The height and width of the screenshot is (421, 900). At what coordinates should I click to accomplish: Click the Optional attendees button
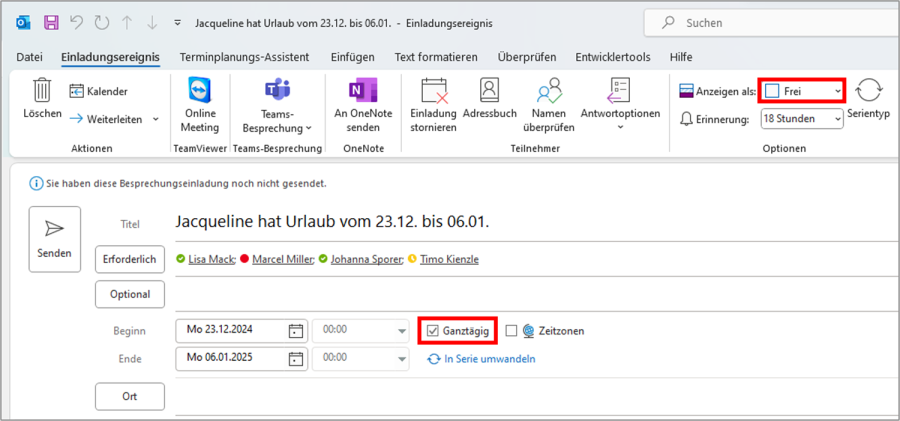click(x=130, y=294)
